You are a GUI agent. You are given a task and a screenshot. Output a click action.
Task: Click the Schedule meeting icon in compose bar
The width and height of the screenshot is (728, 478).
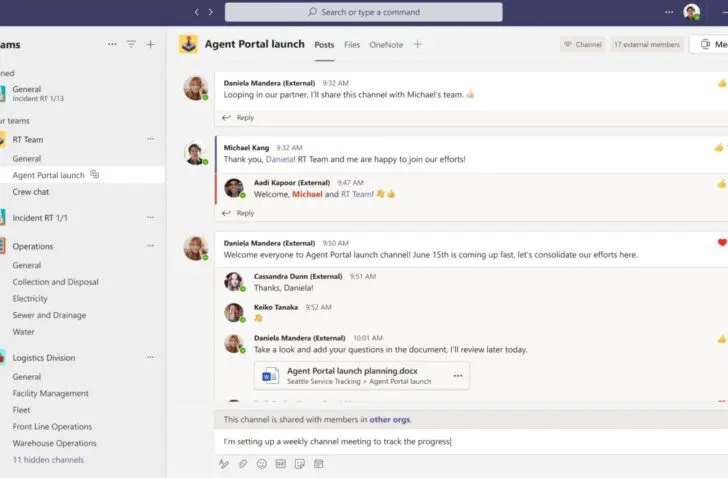point(318,464)
